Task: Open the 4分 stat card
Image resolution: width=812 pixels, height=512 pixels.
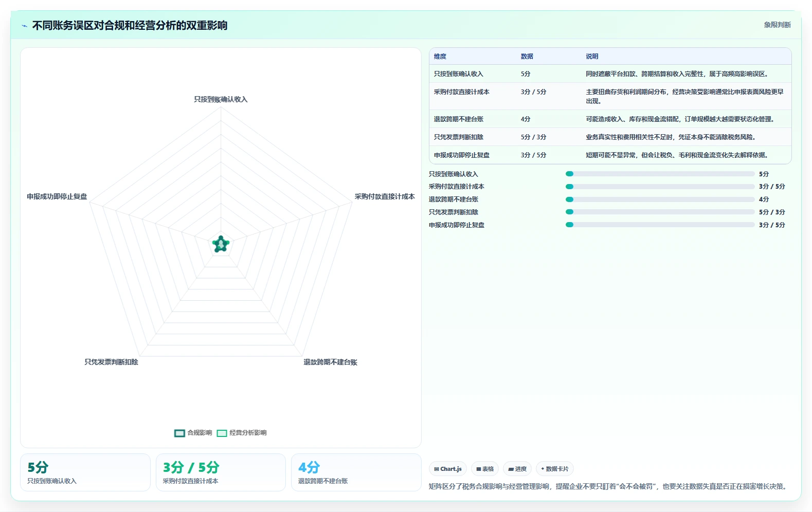Action: (356, 472)
